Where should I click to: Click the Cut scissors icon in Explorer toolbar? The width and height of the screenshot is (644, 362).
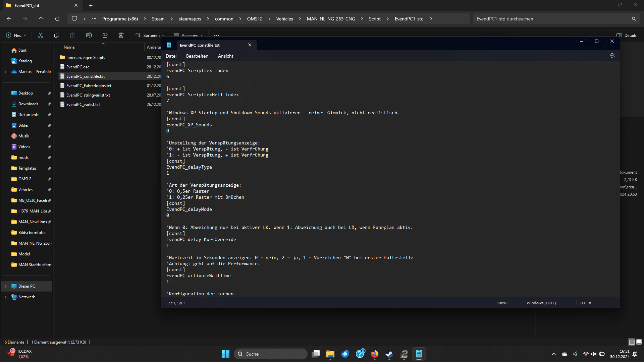[41, 35]
